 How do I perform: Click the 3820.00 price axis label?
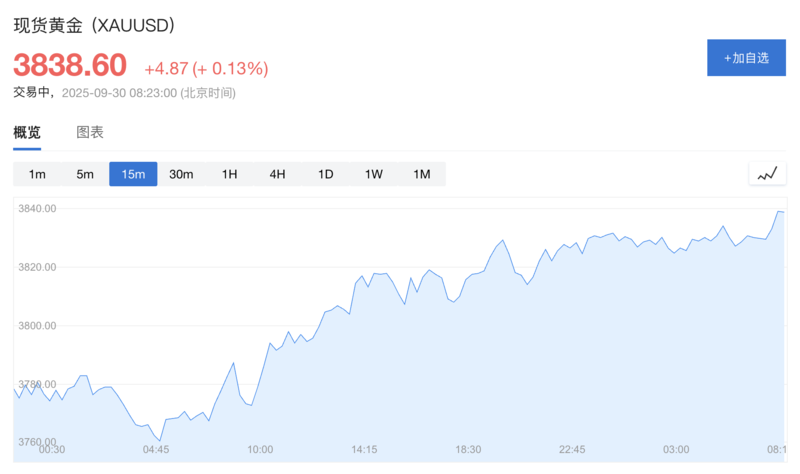point(36,267)
